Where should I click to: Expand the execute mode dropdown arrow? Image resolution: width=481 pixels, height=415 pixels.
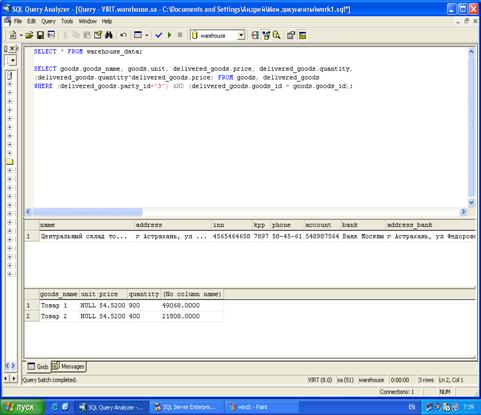147,35
